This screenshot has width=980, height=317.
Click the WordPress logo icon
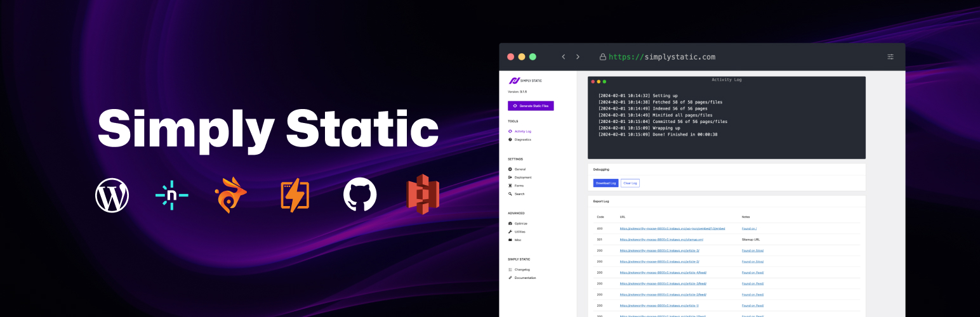point(112,195)
